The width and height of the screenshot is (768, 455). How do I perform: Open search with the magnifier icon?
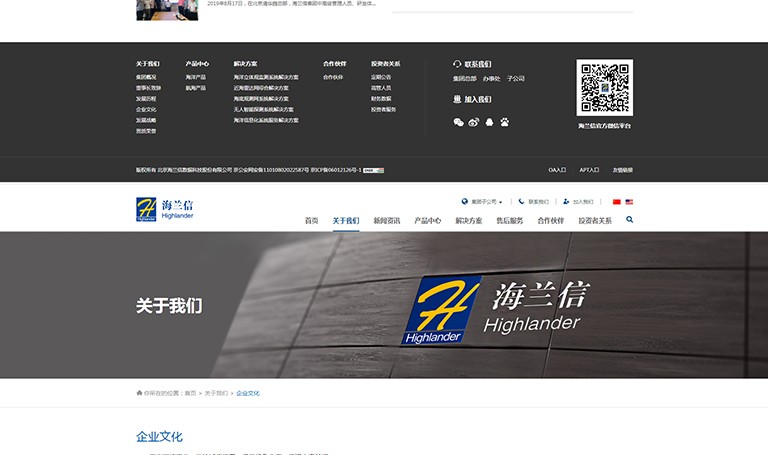point(629,219)
